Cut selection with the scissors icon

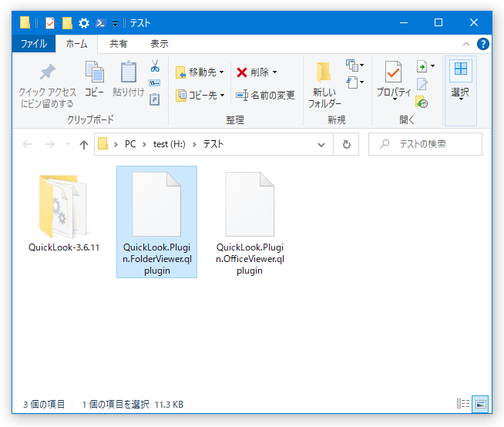point(155,66)
